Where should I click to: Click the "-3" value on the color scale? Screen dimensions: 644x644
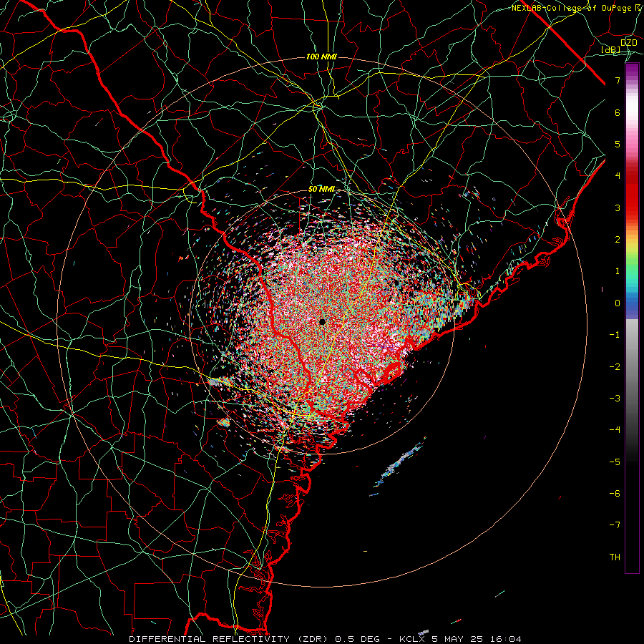(615, 399)
